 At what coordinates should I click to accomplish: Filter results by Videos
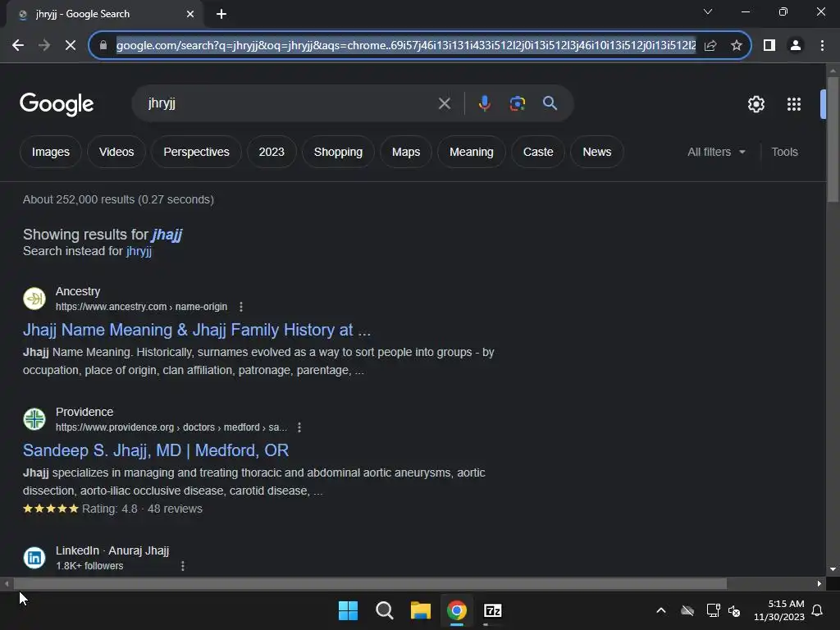116,152
